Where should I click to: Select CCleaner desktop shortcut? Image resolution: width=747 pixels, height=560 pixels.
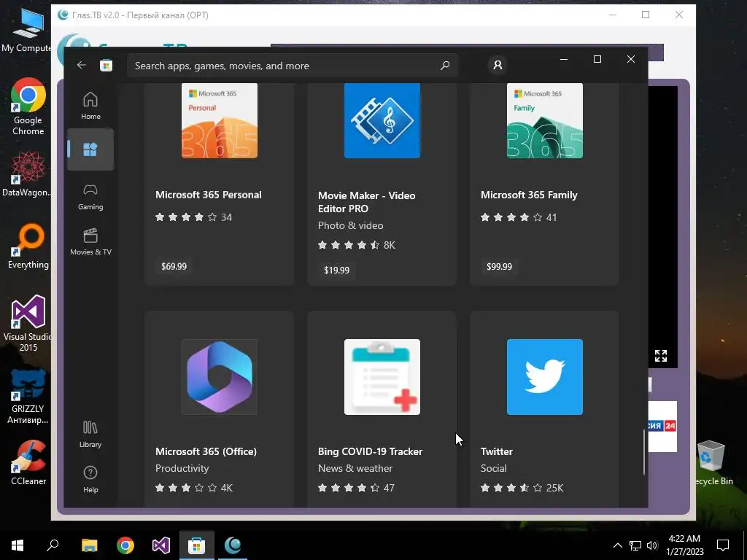[x=28, y=462]
